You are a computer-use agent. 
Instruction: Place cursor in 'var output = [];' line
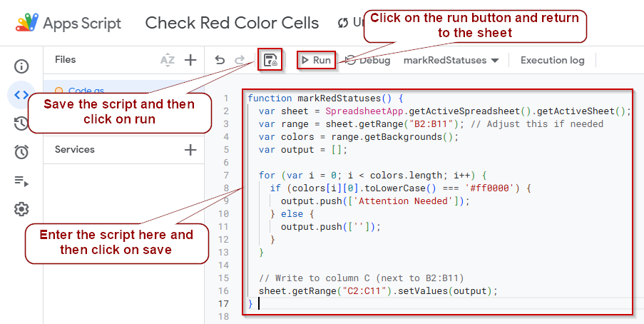pos(303,150)
